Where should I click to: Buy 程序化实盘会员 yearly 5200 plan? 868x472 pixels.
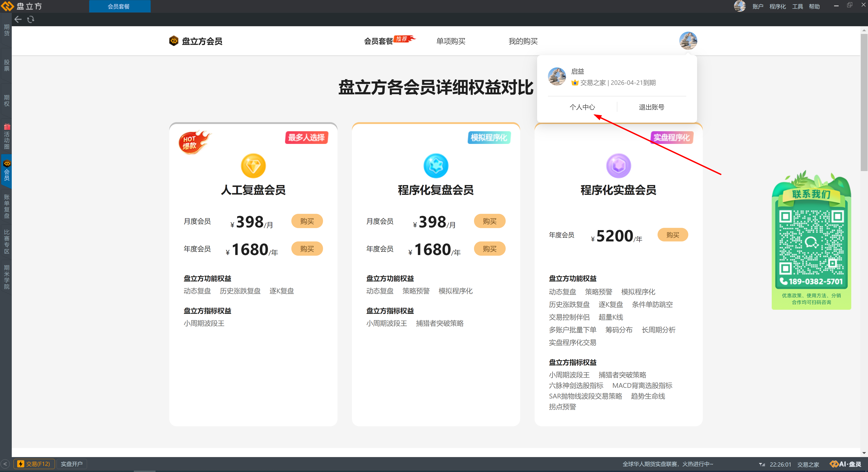(672, 235)
